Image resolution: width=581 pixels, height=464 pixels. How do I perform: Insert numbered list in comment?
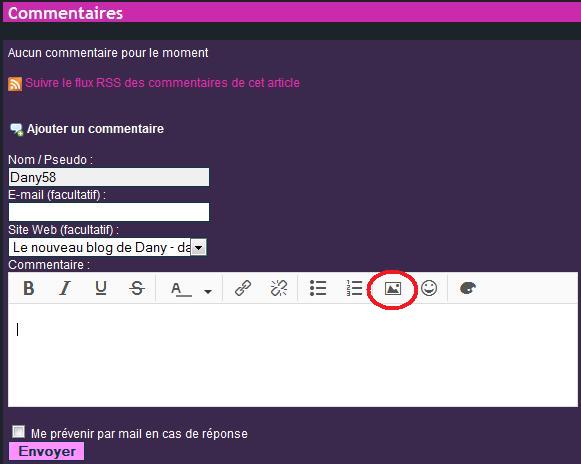[x=354, y=288]
